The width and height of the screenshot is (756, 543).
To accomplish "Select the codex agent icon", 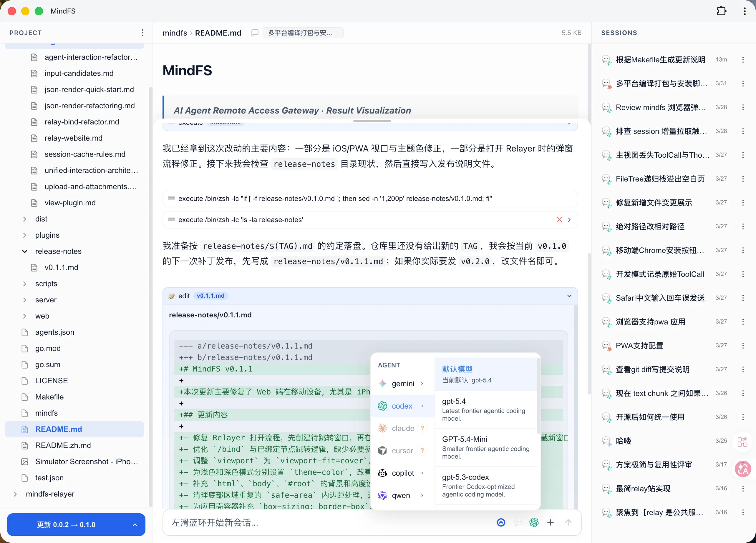I will click(x=382, y=406).
